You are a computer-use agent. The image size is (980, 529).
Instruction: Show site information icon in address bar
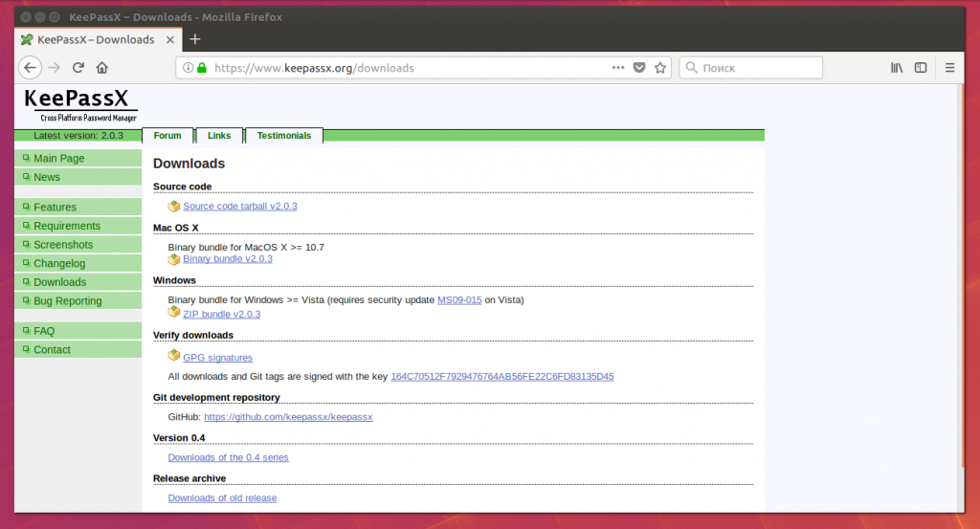pyautogui.click(x=188, y=68)
